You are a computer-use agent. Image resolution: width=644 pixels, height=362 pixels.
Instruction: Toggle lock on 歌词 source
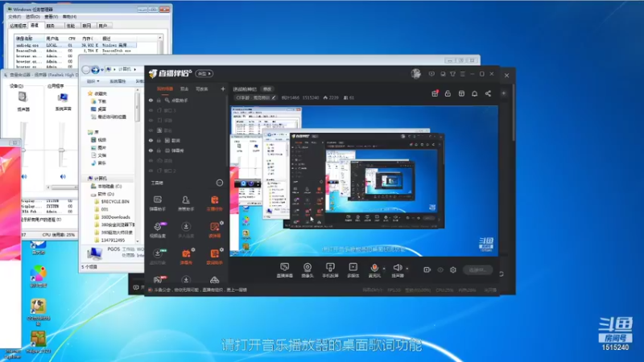[159, 140]
